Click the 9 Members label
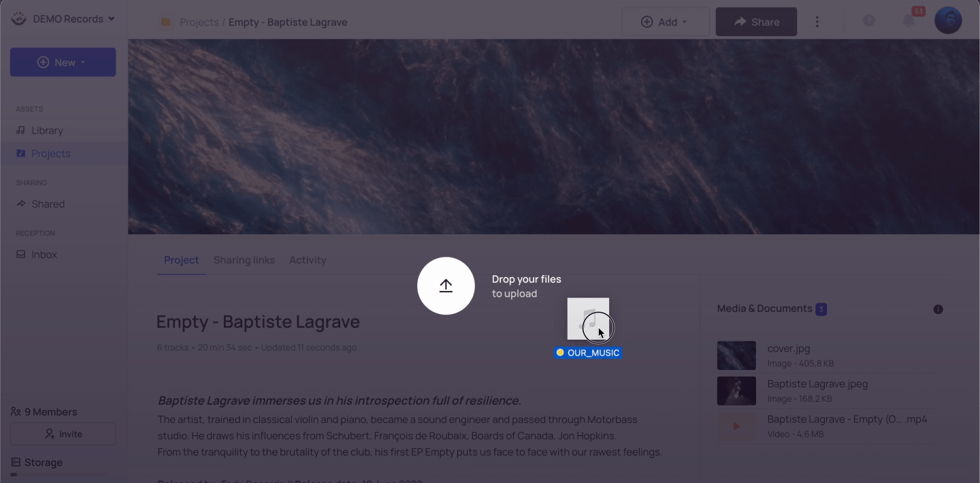 pyautogui.click(x=51, y=411)
